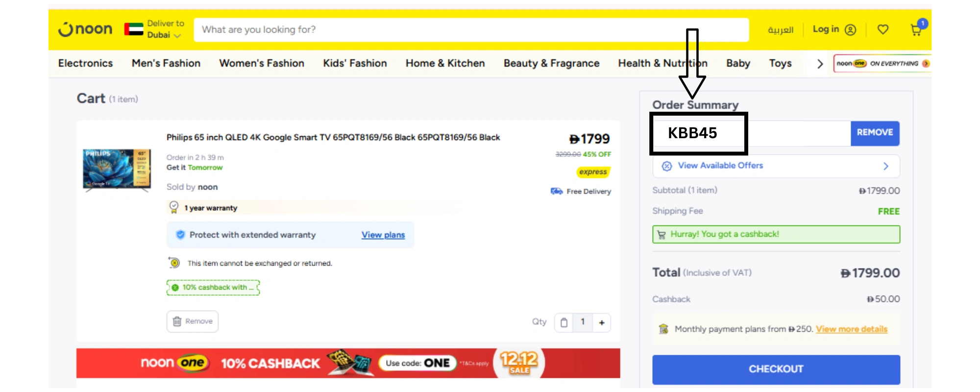Open View plans for extended warranty
This screenshot has width=980, height=392.
point(383,235)
